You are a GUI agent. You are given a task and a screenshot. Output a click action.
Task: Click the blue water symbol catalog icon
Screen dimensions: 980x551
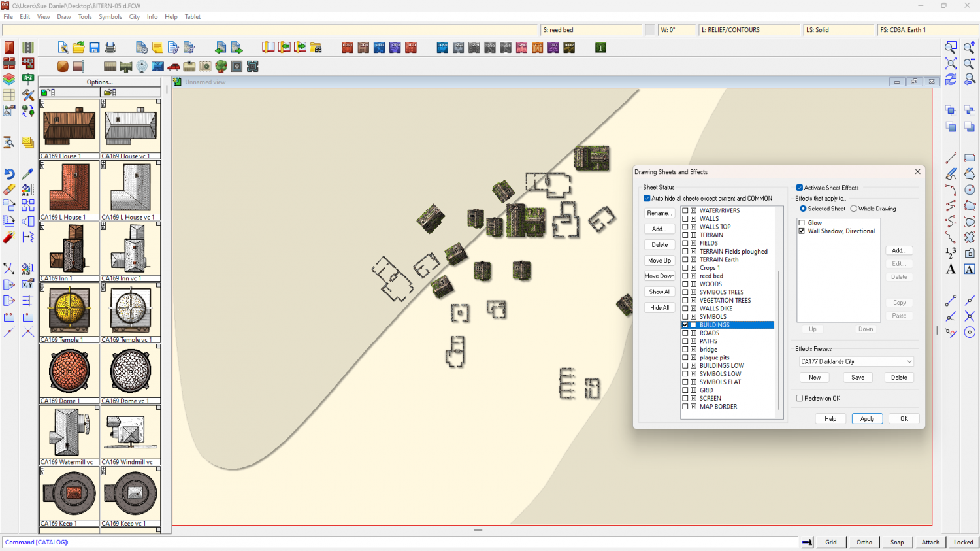point(157,66)
